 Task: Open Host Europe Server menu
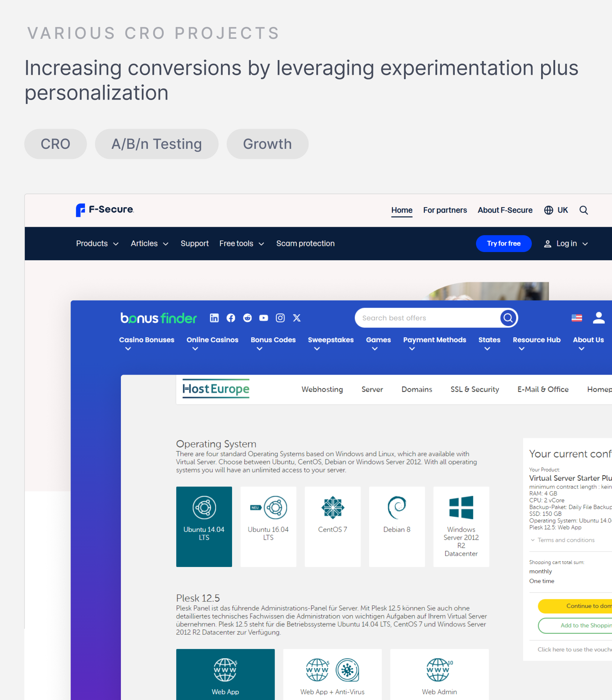click(372, 389)
